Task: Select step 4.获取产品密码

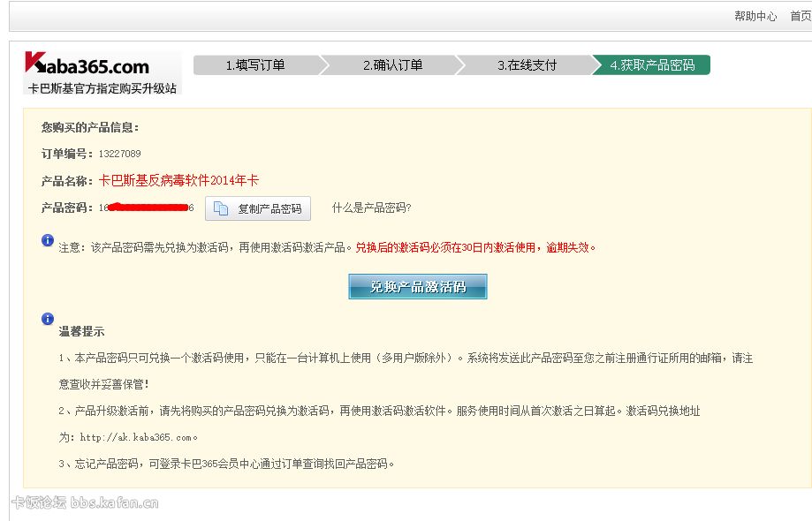Action: click(x=652, y=65)
